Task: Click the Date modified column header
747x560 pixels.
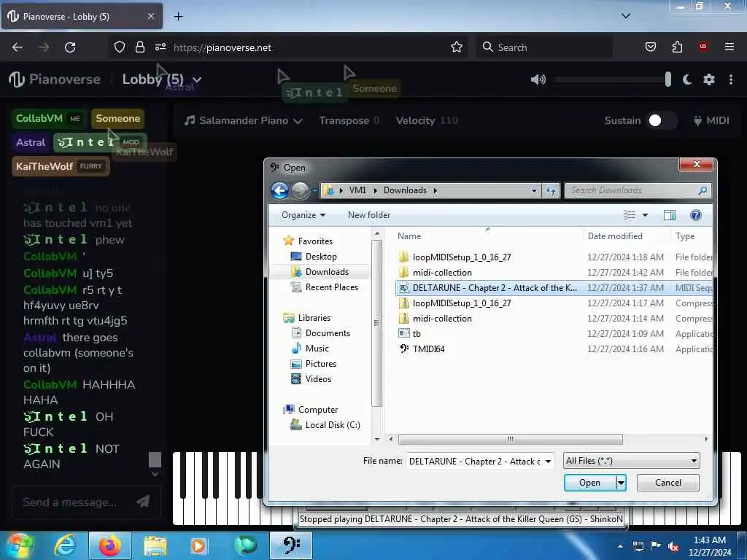Action: [x=626, y=236]
